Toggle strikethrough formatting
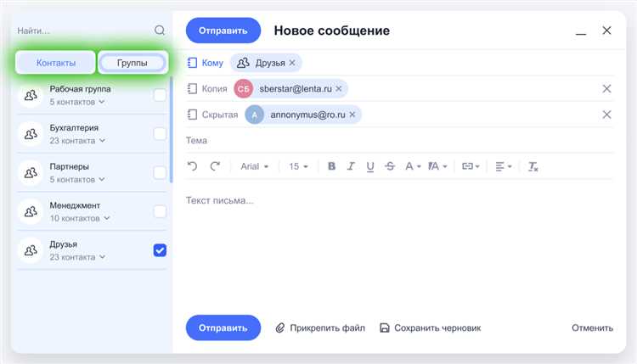The image size is (637, 364). point(390,166)
